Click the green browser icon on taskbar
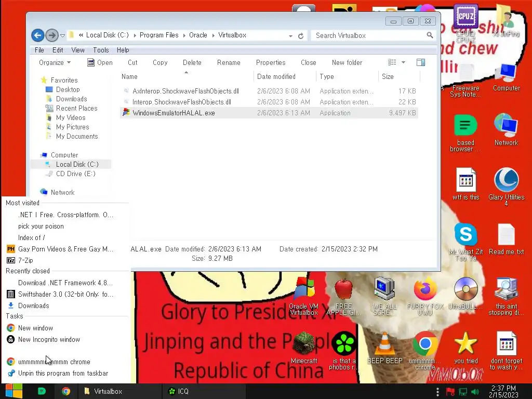 (x=42, y=391)
